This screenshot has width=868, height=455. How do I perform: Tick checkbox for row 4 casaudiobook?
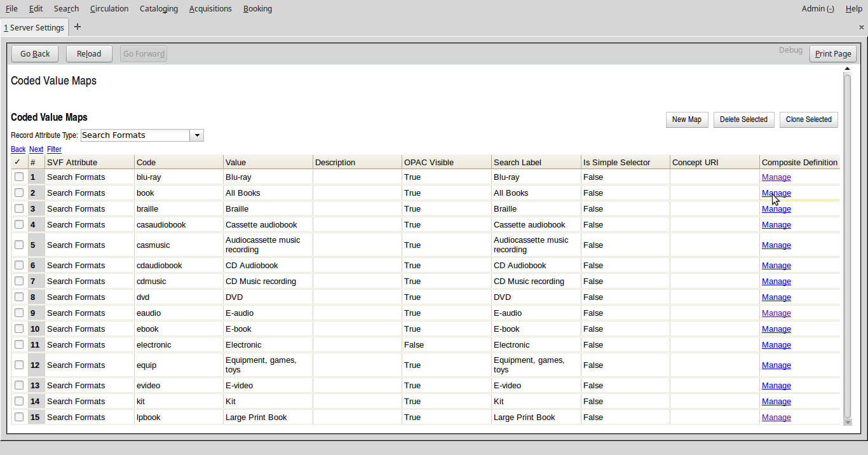19,224
